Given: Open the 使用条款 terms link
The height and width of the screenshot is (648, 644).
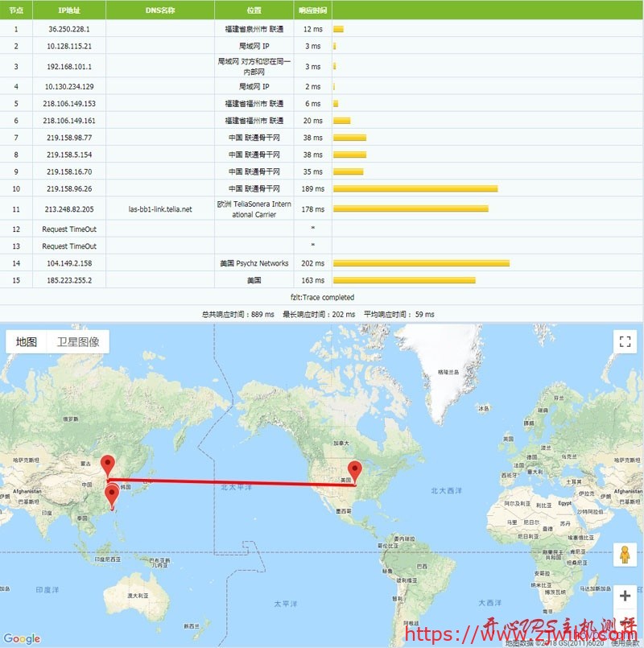Looking at the screenshot, I should 625,642.
